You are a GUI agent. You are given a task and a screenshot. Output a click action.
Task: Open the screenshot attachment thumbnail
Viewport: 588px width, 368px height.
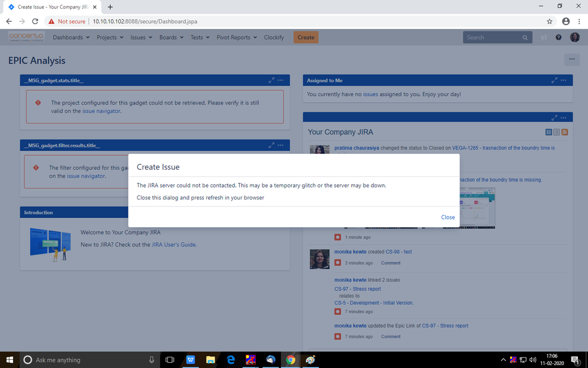click(x=477, y=208)
